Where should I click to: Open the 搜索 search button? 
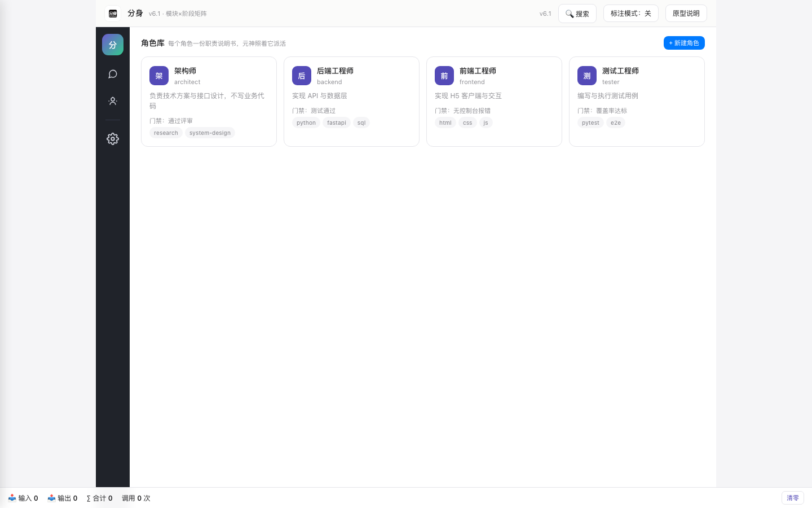(577, 14)
